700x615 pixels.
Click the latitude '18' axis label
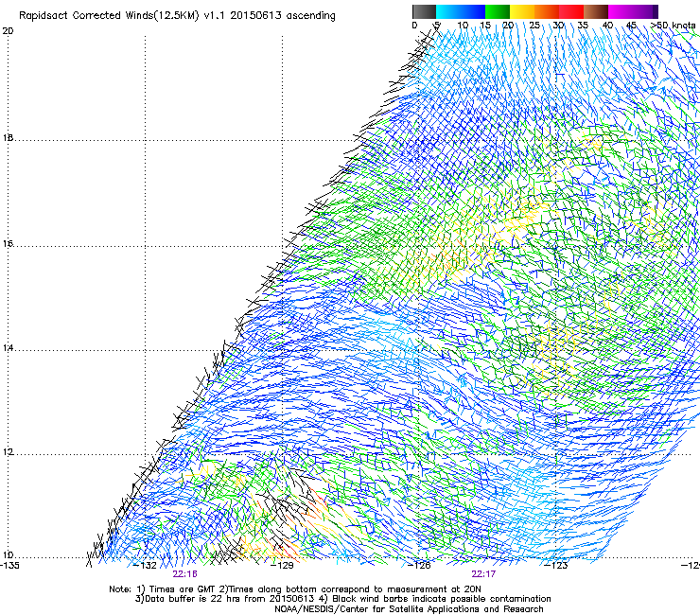(x=8, y=137)
